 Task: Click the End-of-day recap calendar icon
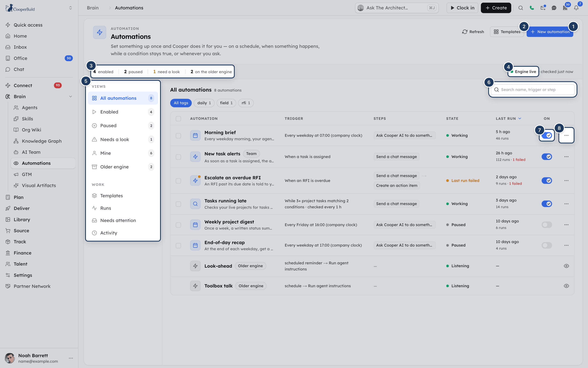(x=195, y=245)
